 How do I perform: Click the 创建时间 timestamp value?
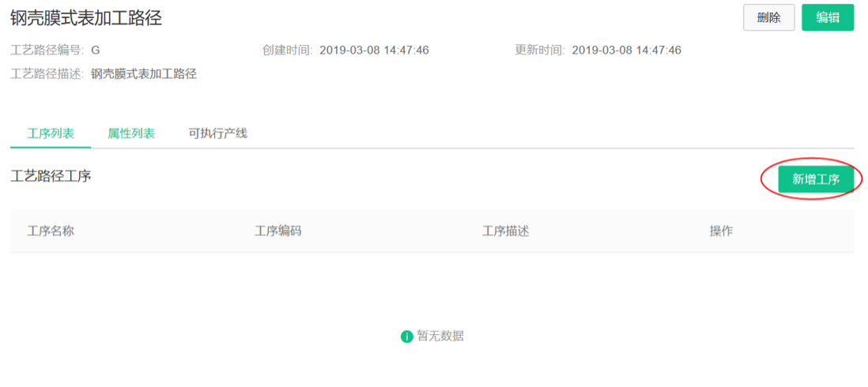(x=374, y=51)
